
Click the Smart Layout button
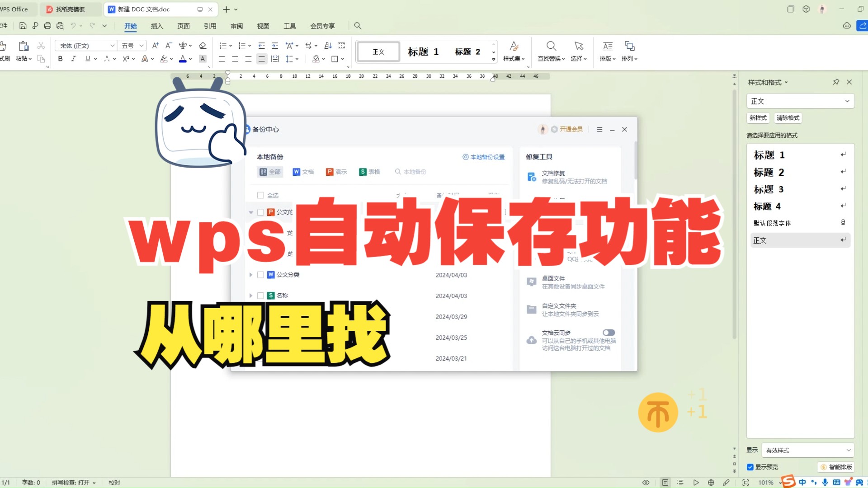click(x=836, y=467)
